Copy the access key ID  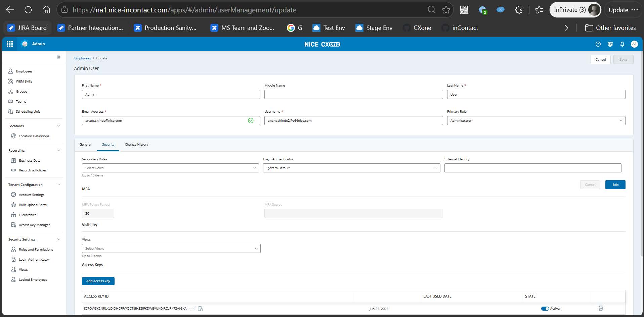(200, 309)
